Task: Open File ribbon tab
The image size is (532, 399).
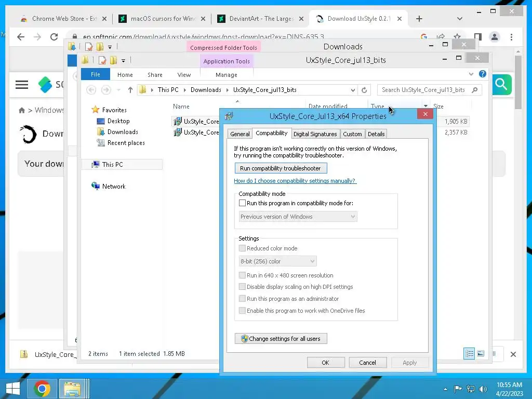Action: click(96, 74)
